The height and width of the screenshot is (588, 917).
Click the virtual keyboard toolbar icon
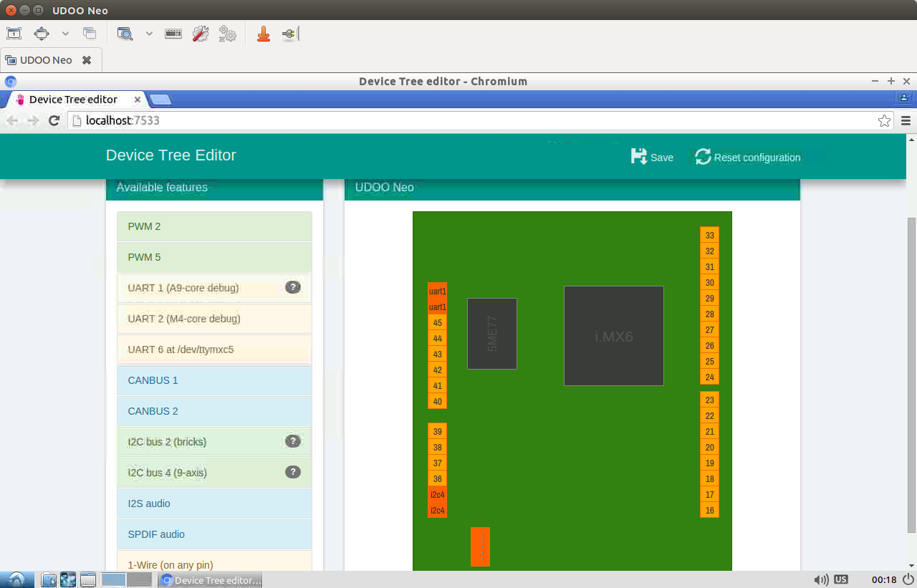173,34
